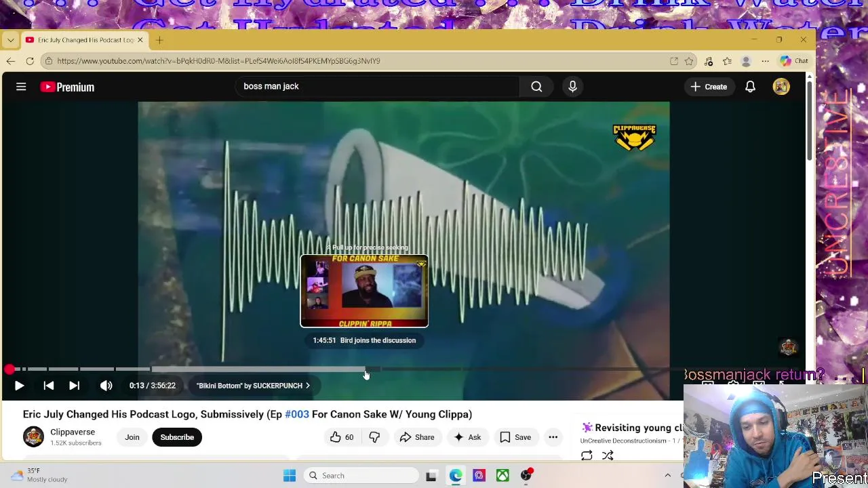
Task: Click the seek preview thumbnail Clippin' Rippa
Action: coord(364,291)
